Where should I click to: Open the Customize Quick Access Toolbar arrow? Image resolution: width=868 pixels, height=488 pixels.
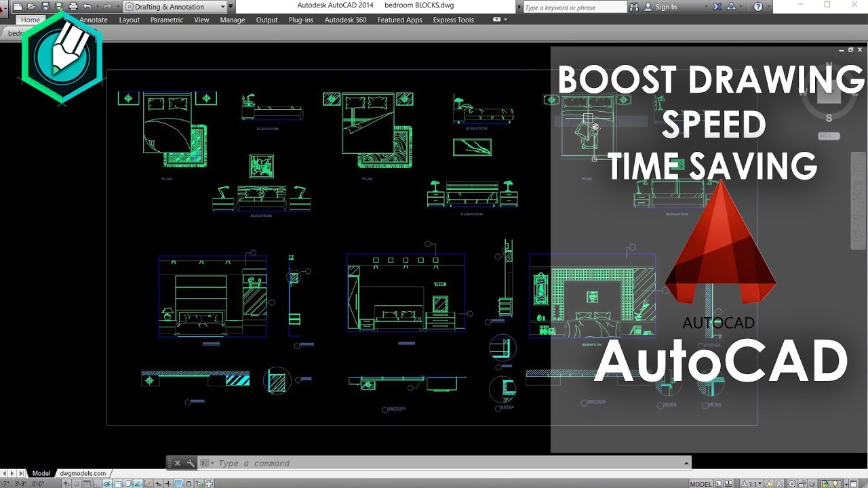[x=231, y=6]
